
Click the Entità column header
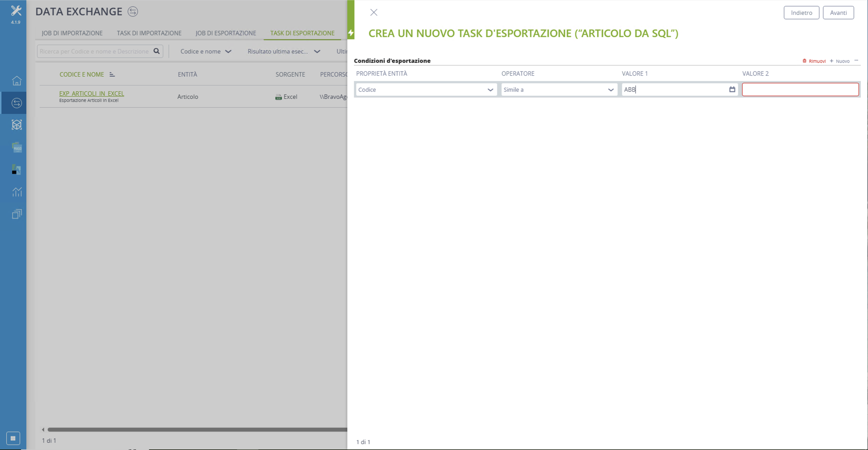pyautogui.click(x=187, y=74)
